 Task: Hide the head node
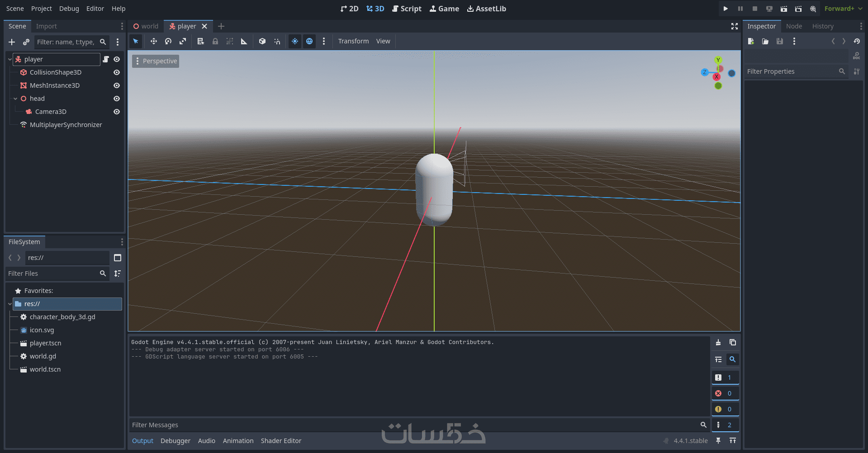coord(117,99)
